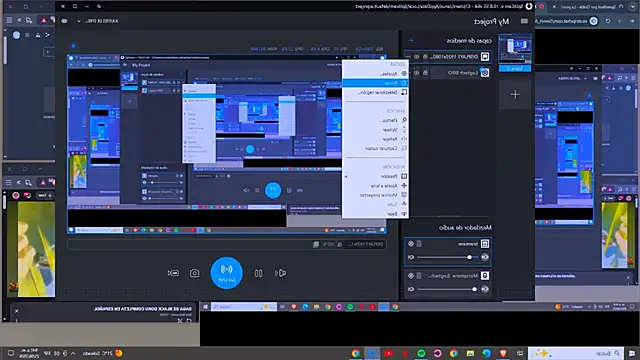
Task: Start recording with the video camera icon
Action: [x=173, y=273]
